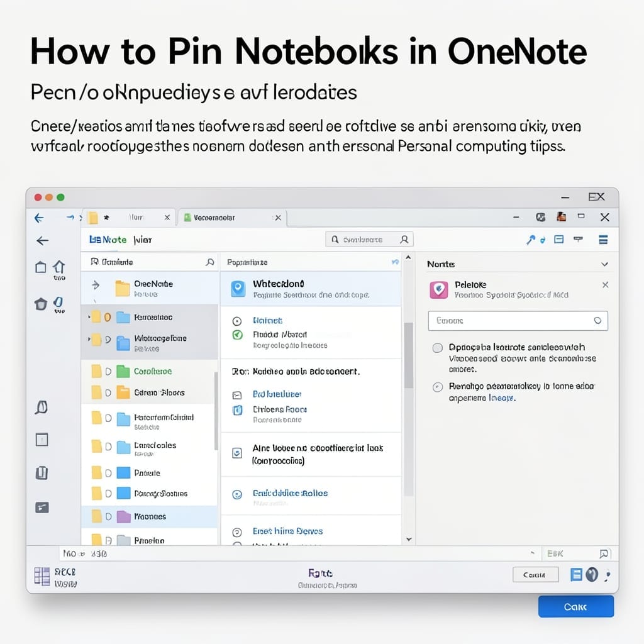Image resolution: width=644 pixels, height=644 pixels.
Task: Select the first radio option under Enoare field
Action: tap(438, 348)
